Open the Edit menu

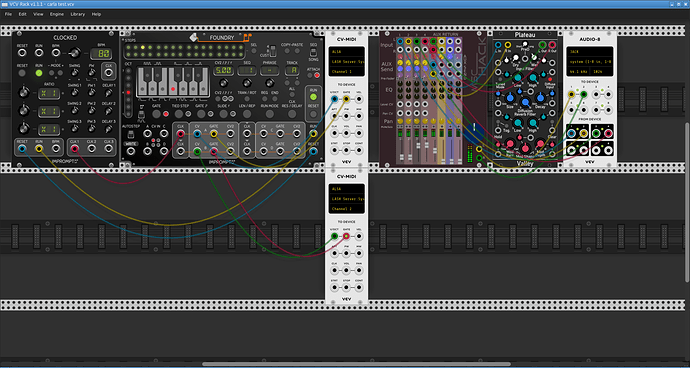tap(22, 14)
